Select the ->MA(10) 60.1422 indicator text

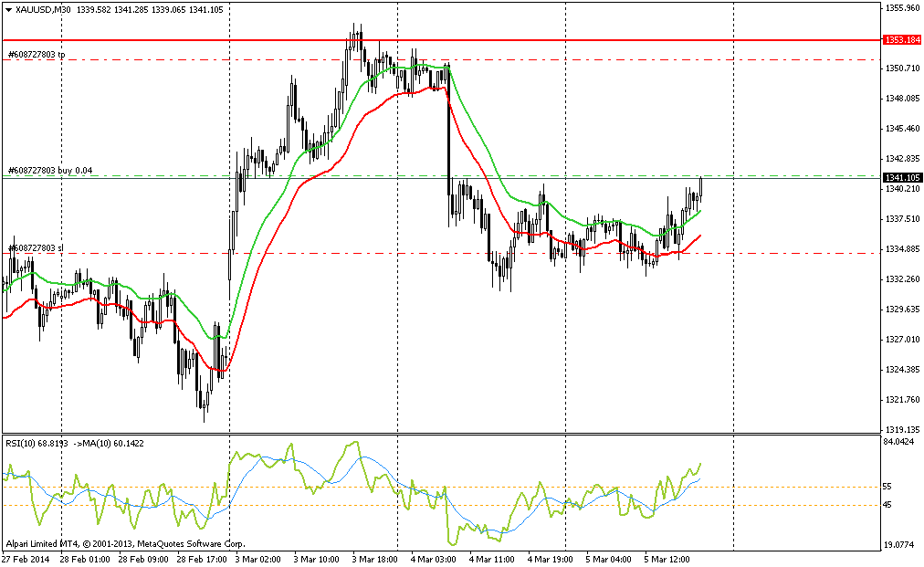(x=109, y=443)
